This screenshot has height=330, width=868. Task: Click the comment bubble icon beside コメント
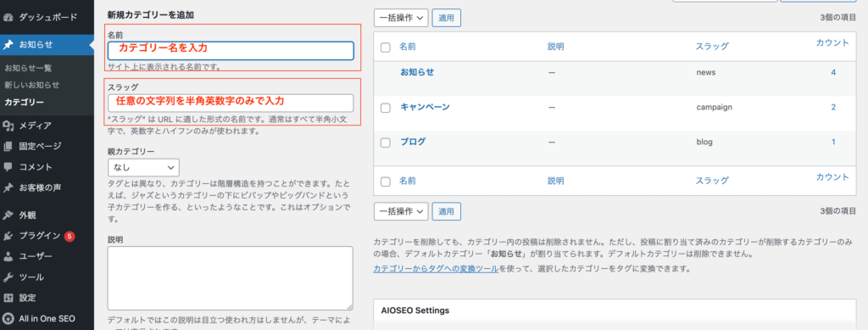click(x=8, y=167)
